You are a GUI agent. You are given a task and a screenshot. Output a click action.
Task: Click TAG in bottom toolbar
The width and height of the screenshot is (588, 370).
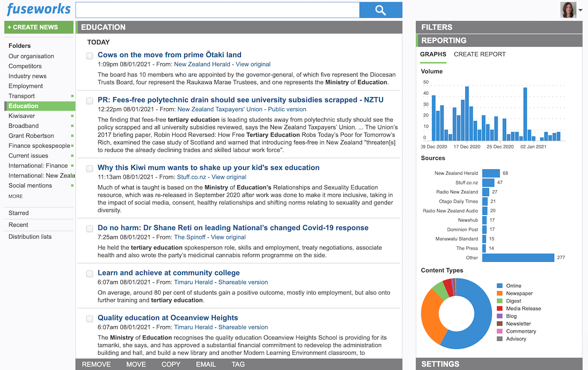(238, 364)
